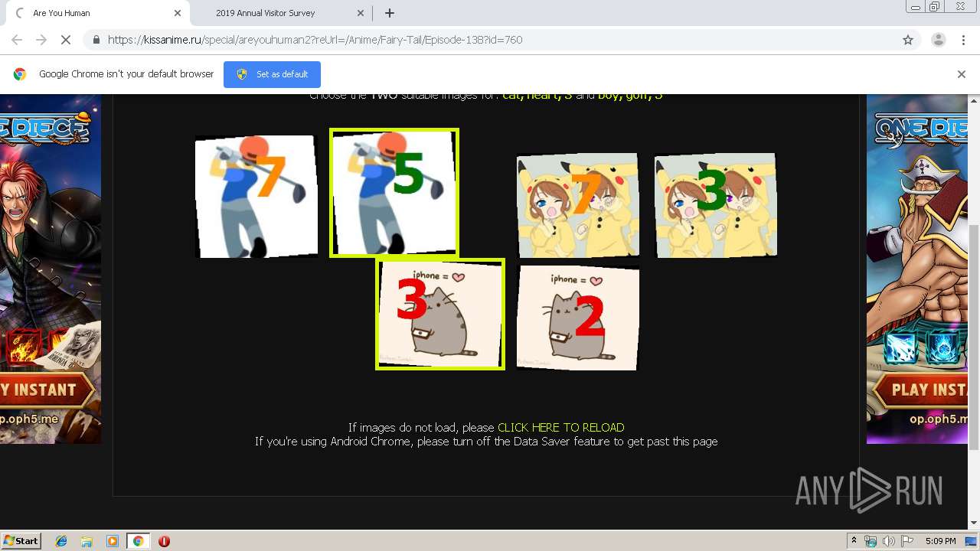This screenshot has width=980, height=551.
Task: Click the 5:09 PM taskbar clock
Action: point(940,541)
